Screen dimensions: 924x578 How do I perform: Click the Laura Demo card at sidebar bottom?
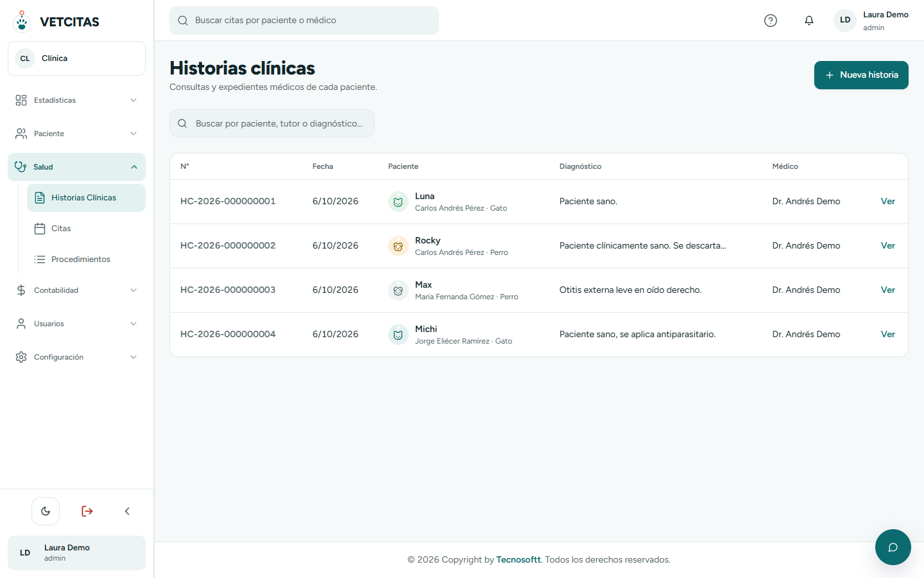76,553
